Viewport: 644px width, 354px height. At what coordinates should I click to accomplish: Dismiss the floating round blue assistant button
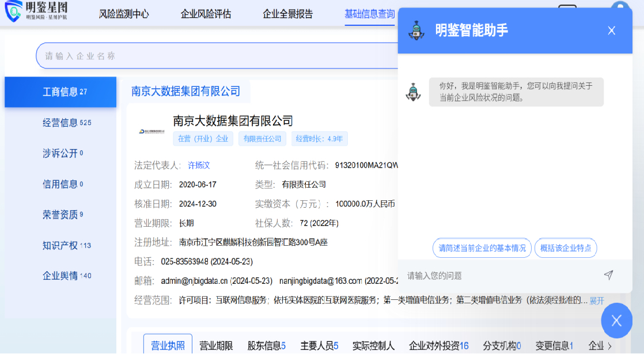pos(616,321)
